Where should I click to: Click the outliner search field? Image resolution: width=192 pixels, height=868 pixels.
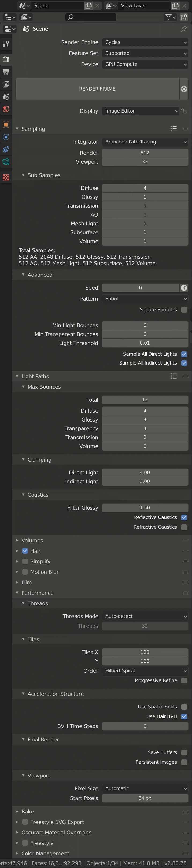pos(90,17)
